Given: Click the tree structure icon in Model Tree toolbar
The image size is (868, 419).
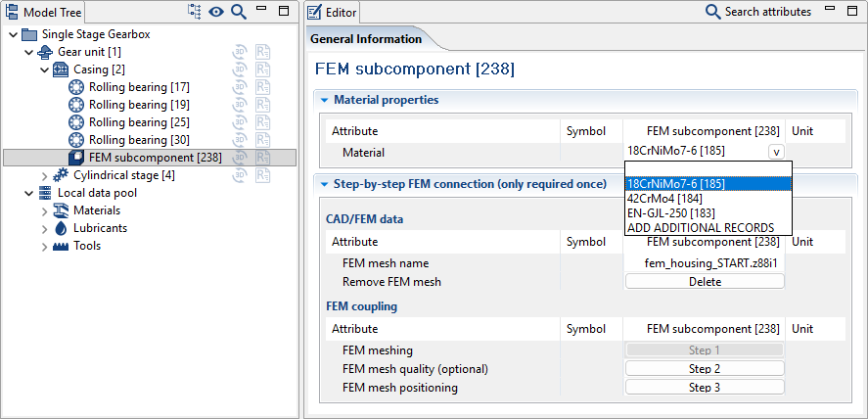Looking at the screenshot, I should 194,12.
